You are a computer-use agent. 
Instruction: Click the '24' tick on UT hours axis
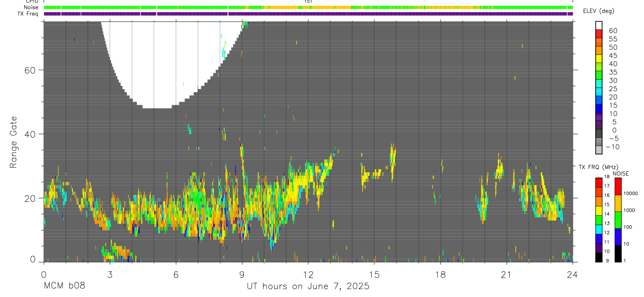click(573, 274)
